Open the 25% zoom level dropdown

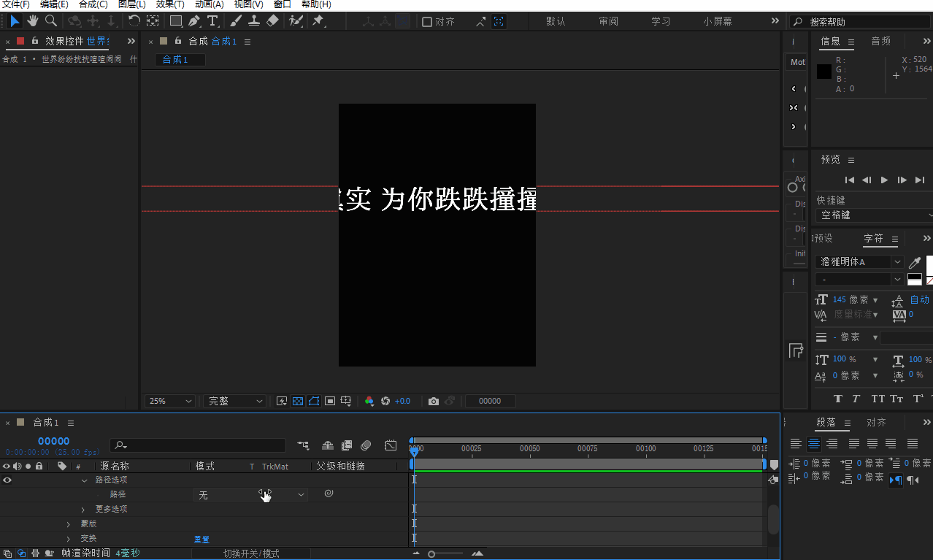point(171,401)
